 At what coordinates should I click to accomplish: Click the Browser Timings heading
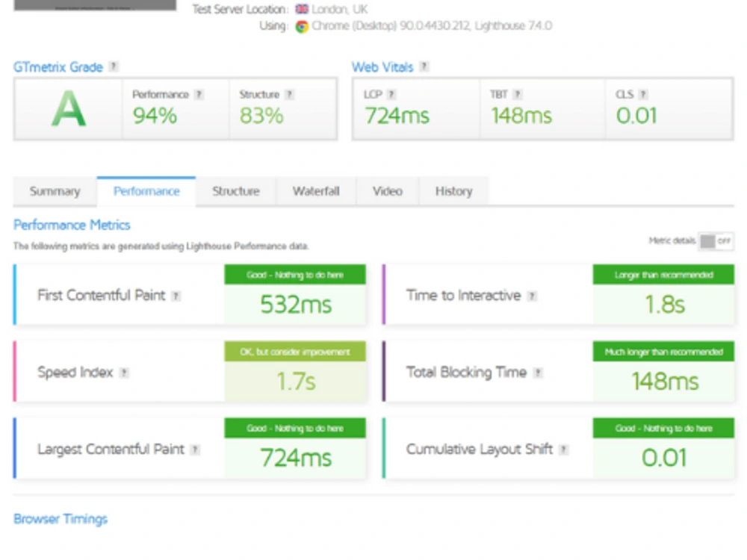pyautogui.click(x=61, y=519)
